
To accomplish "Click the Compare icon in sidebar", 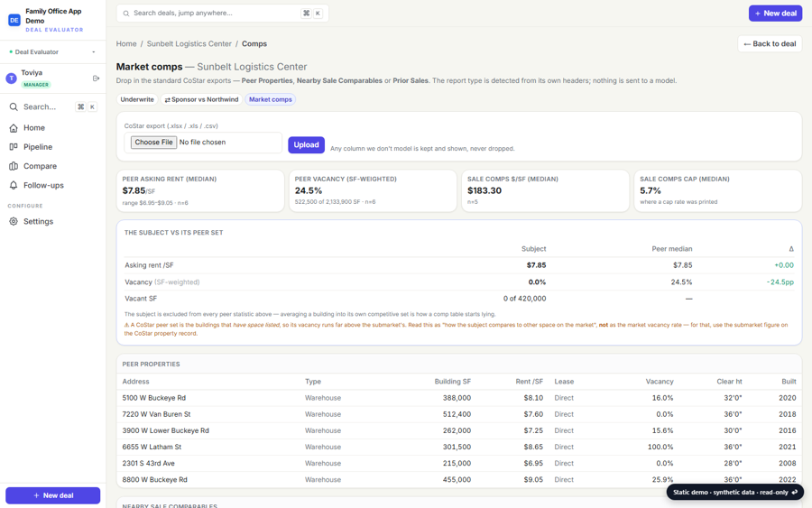I will coord(14,166).
